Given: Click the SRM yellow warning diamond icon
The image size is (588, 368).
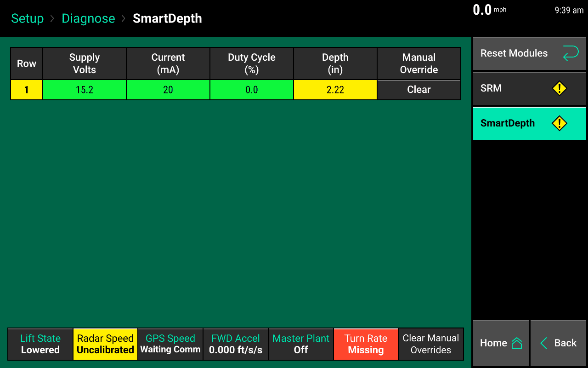Looking at the screenshot, I should point(559,88).
